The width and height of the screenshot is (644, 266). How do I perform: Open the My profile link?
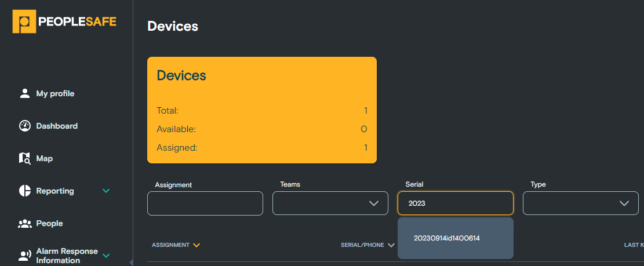pyautogui.click(x=55, y=94)
